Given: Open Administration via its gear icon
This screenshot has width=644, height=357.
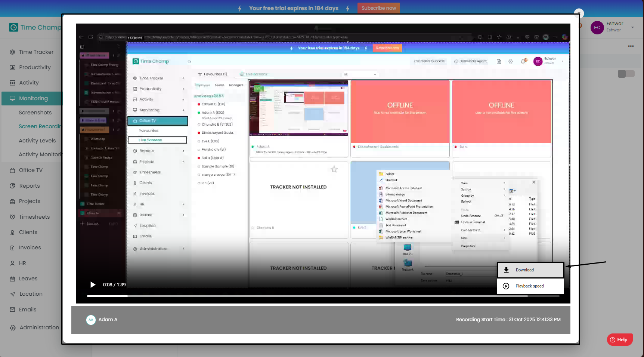Looking at the screenshot, I should [x=12, y=328].
